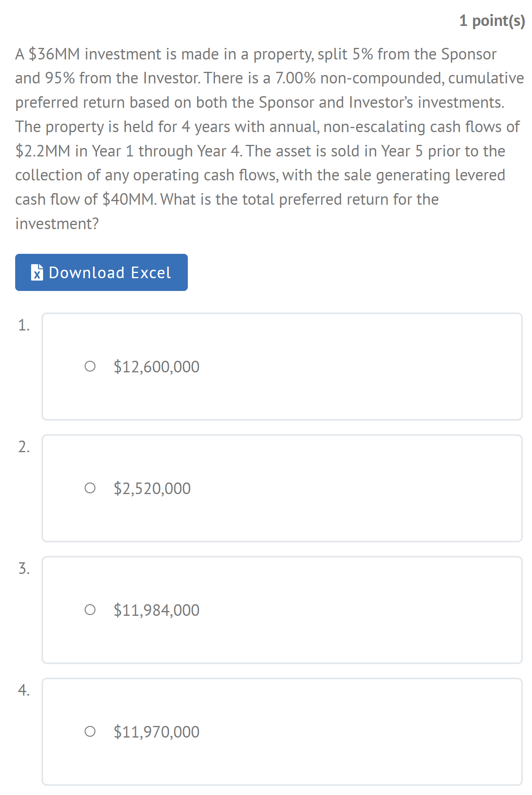Click the option number "4." label

24,690
